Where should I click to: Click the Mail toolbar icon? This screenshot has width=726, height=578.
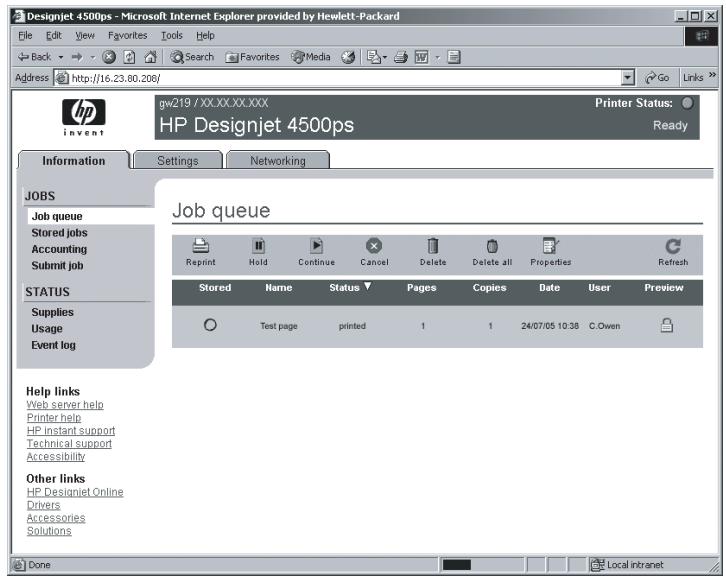373,57
